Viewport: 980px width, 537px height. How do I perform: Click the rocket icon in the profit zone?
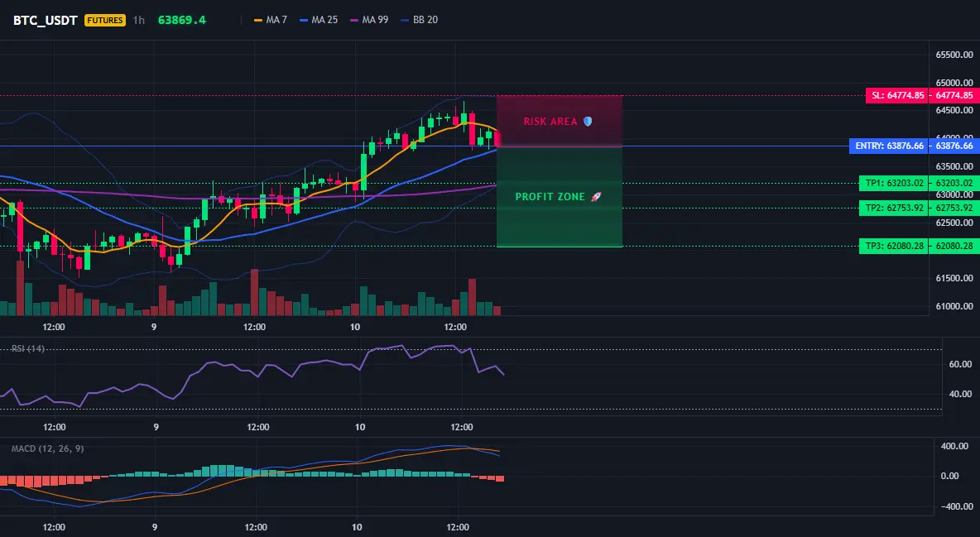[596, 197]
